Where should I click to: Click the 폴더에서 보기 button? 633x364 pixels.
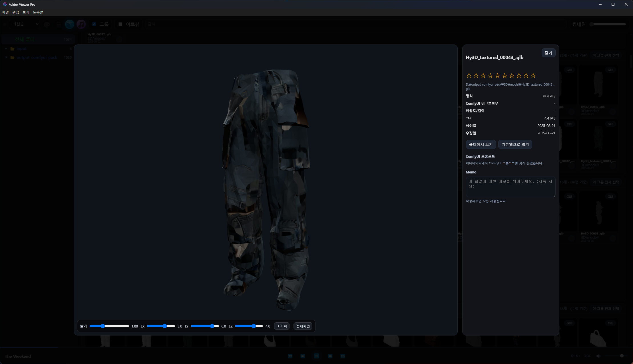tap(481, 145)
